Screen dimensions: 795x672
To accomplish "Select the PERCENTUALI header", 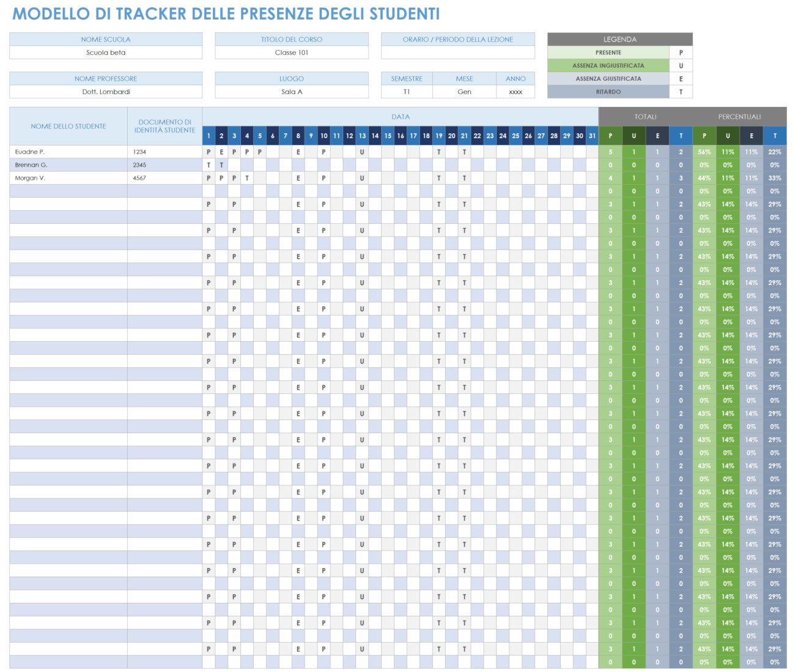I will pos(739,116).
